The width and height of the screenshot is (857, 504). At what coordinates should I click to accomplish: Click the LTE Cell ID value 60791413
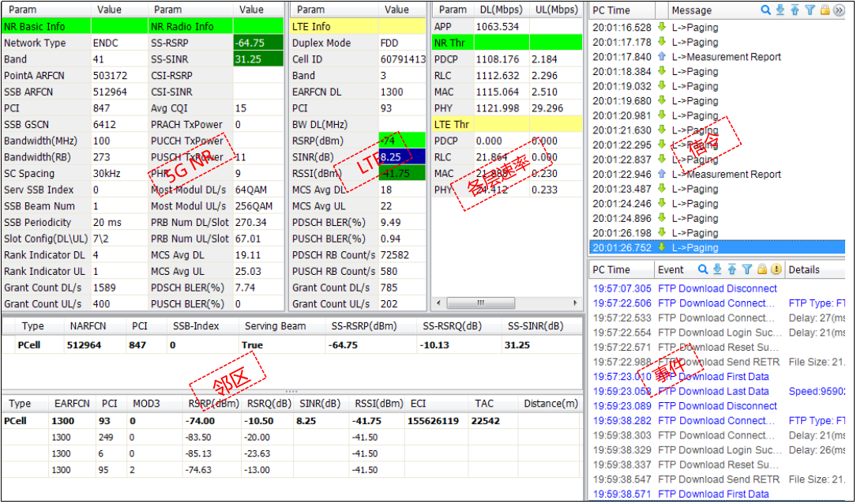pos(402,59)
